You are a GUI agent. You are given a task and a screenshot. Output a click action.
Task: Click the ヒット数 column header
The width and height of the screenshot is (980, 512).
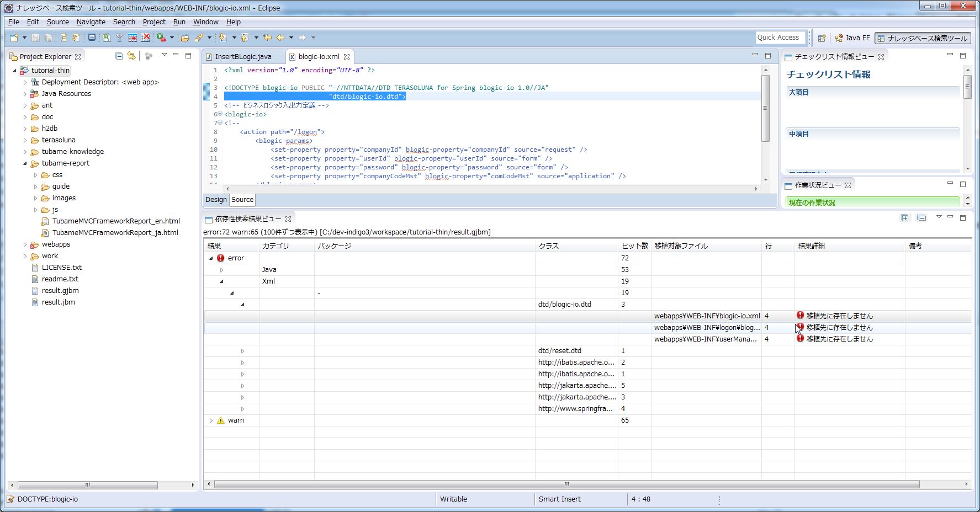634,246
